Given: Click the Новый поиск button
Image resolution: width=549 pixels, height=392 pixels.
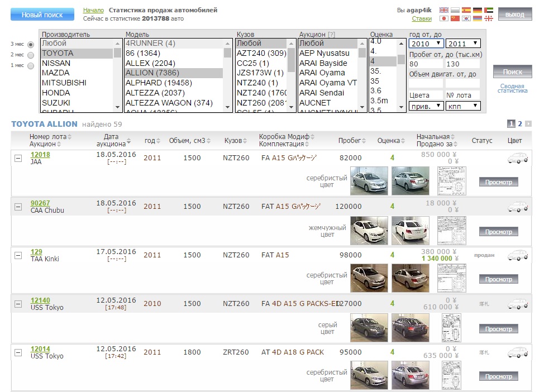Looking at the screenshot, I should tap(42, 15).
